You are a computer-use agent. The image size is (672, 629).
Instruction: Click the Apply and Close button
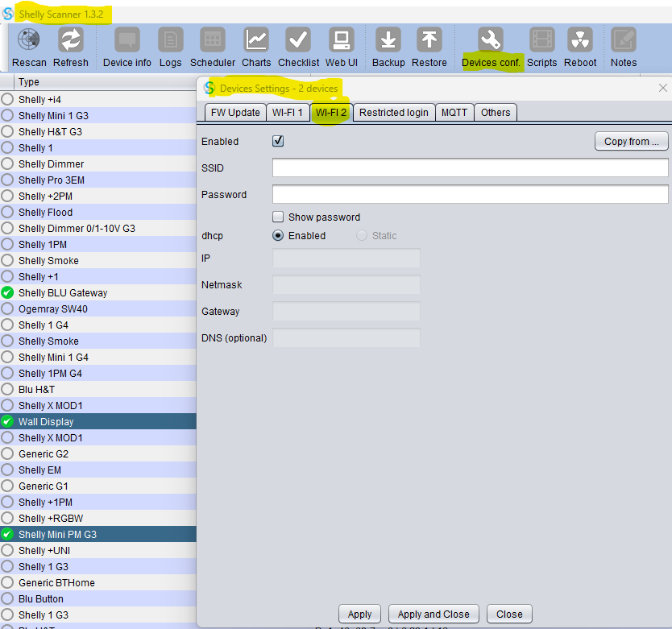(433, 614)
